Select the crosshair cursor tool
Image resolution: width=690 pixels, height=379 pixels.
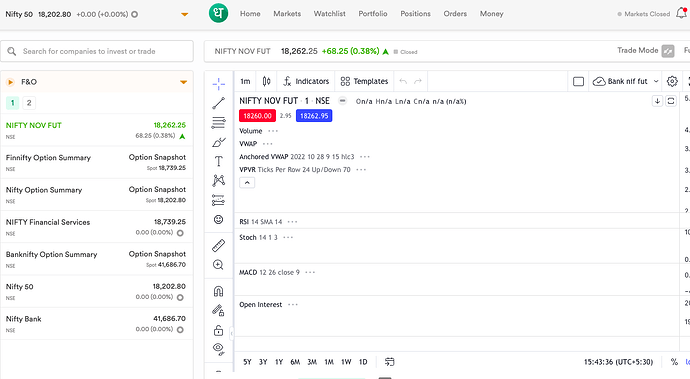218,84
